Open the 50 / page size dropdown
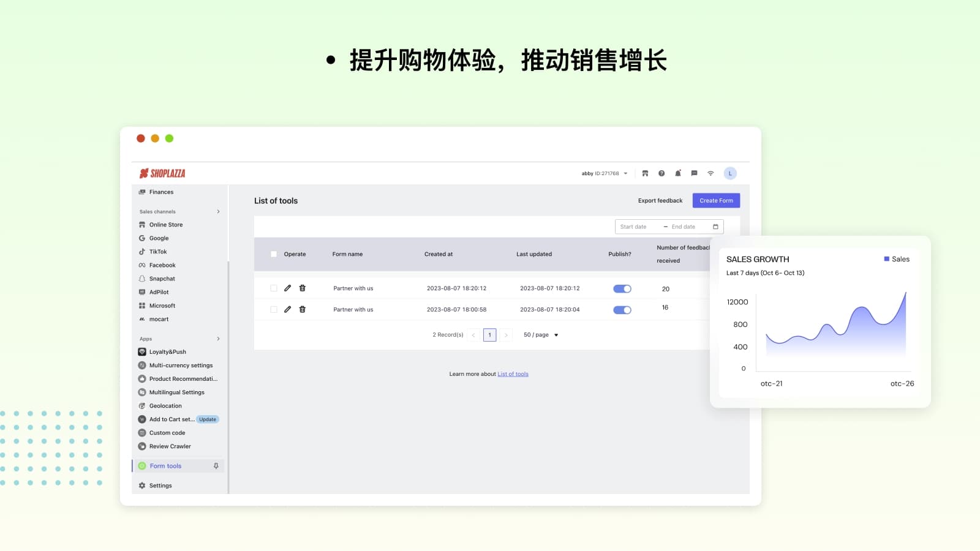The image size is (980, 551). coord(541,335)
